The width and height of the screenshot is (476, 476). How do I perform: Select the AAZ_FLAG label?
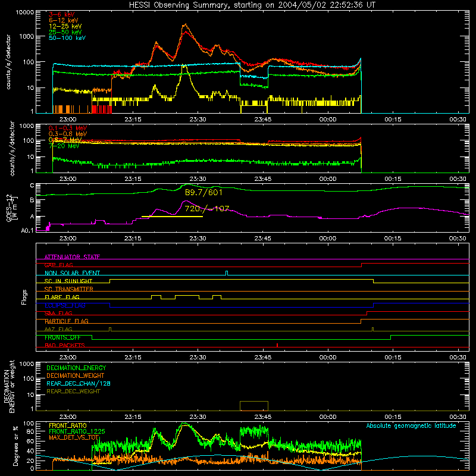pyautogui.click(x=58, y=329)
